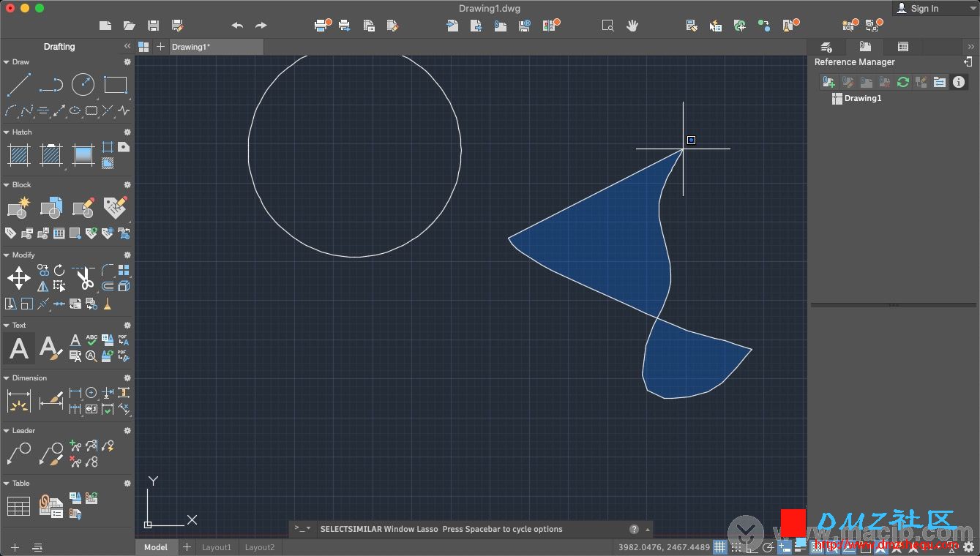Click the command line input field
The width and height of the screenshot is (980, 556).
point(472,529)
